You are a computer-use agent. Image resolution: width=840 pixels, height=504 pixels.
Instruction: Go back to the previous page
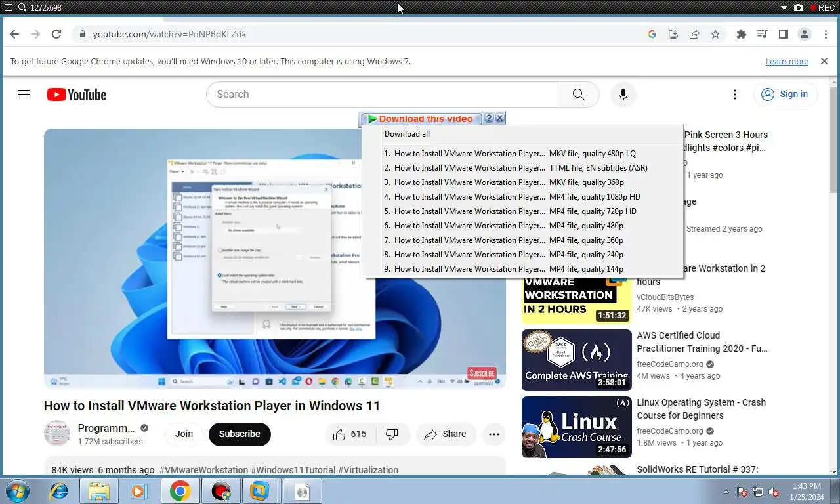tap(14, 34)
